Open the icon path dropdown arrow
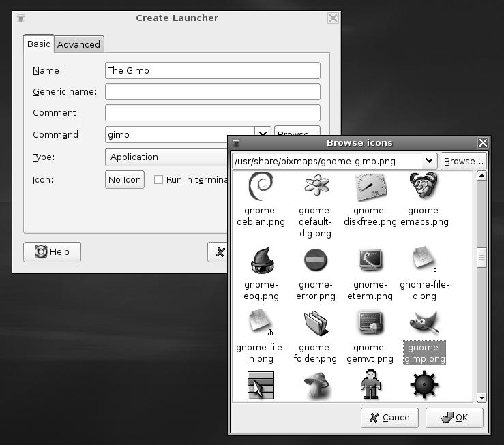 point(428,161)
